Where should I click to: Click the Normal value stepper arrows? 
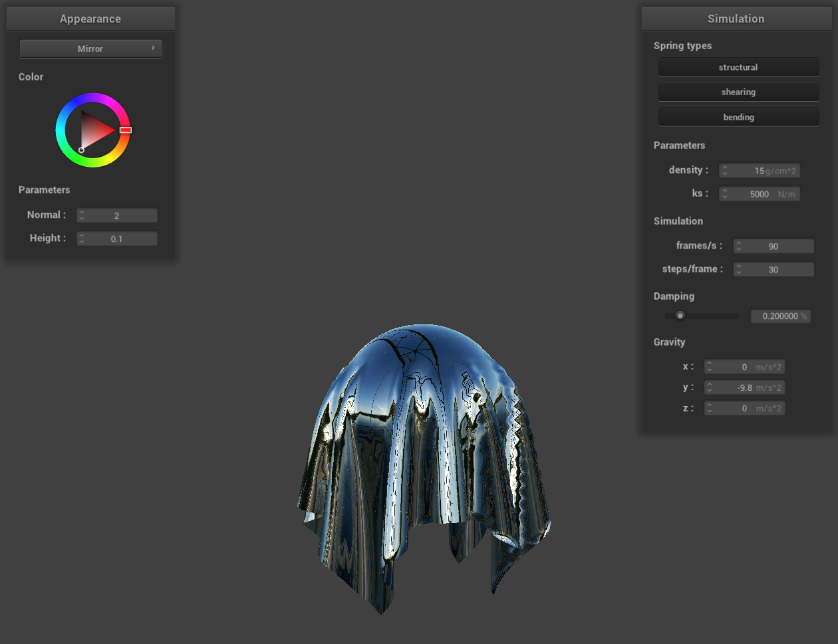82,215
